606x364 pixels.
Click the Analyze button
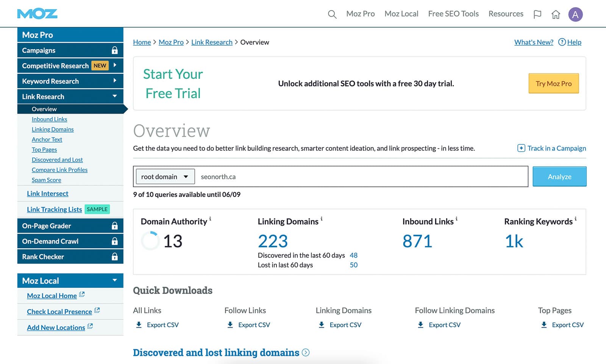(x=559, y=177)
